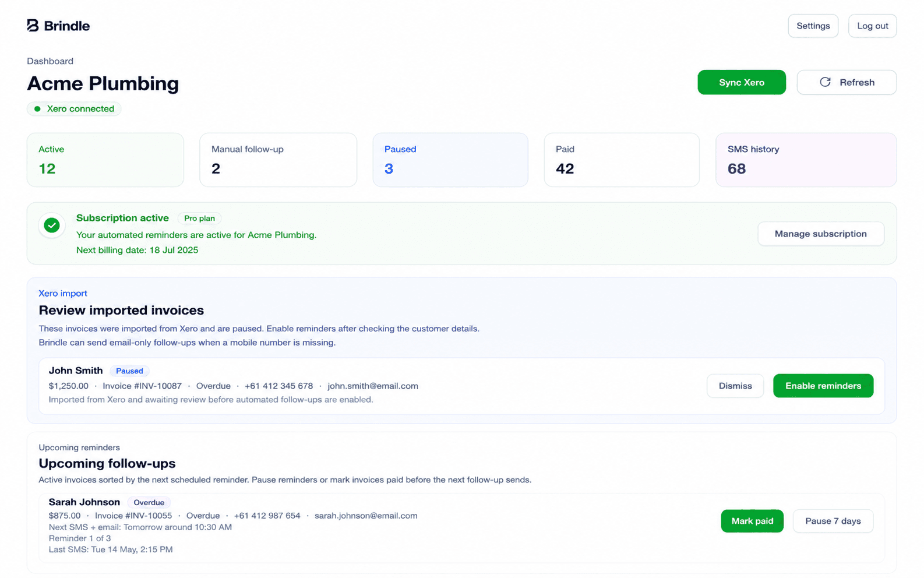Click phone number +61 412 987 654
The height and width of the screenshot is (578, 924).
pos(267,516)
